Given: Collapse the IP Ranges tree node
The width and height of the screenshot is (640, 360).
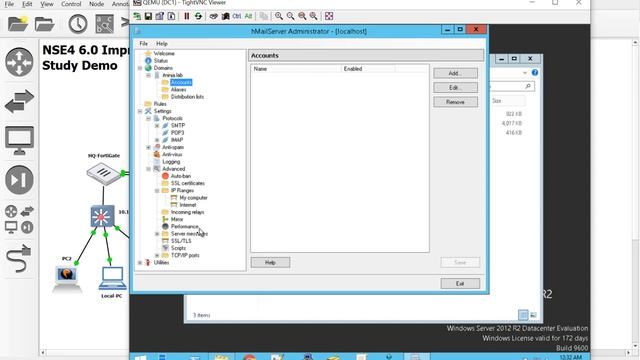Looking at the screenshot, I should [x=157, y=191].
